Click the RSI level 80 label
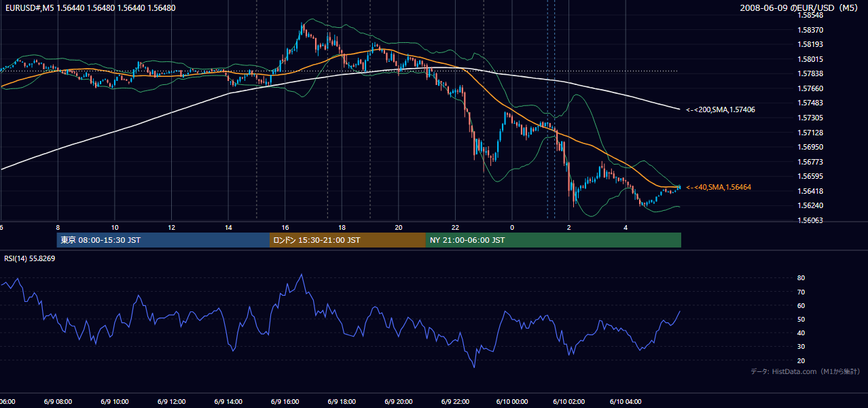 coord(801,278)
